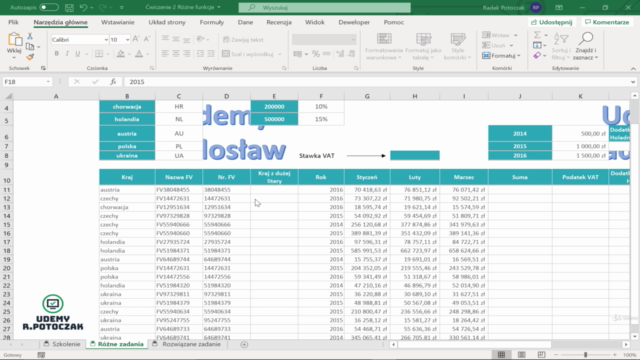Click the zoom slider handle
This screenshot has height=360, width=640.
585,355
